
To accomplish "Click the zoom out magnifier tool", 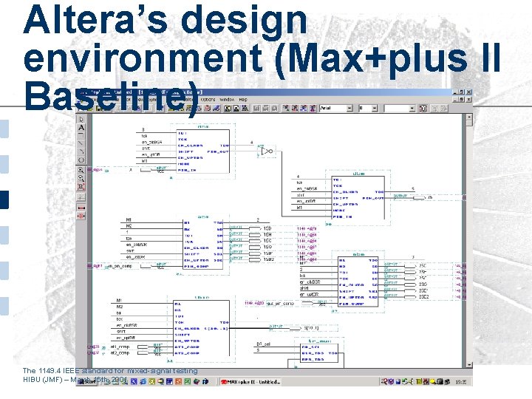I will tap(81, 179).
